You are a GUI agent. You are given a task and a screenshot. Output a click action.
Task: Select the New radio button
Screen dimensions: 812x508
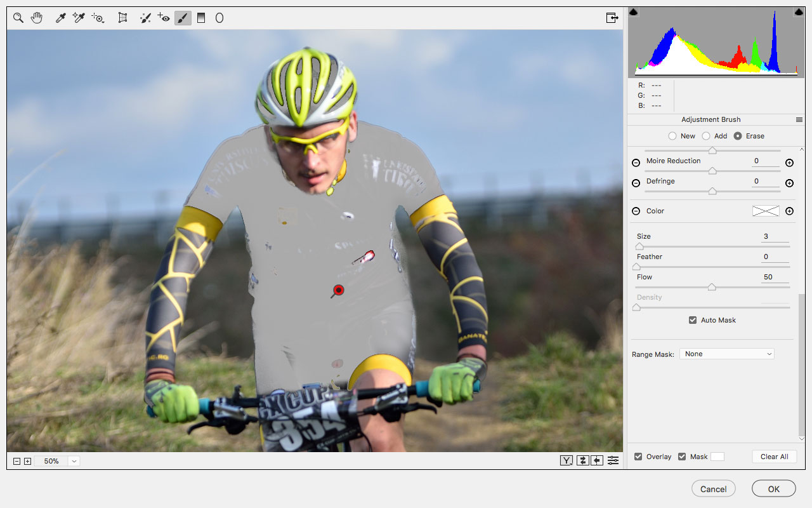672,135
